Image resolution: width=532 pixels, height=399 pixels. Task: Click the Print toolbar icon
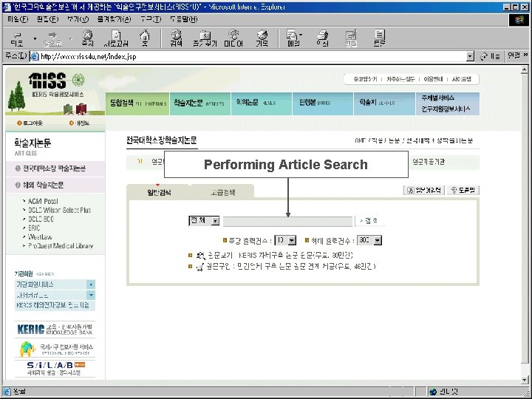point(322,38)
